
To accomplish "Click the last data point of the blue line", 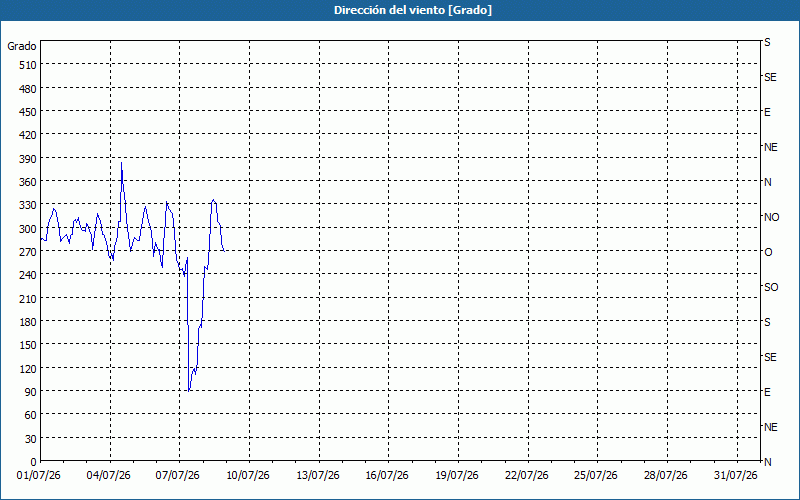I will (224, 251).
